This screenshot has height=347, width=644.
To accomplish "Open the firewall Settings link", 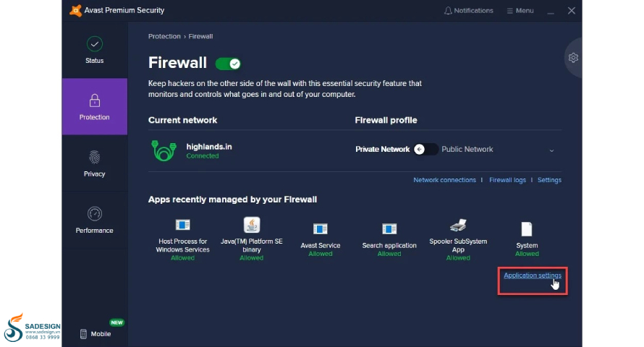I will pyautogui.click(x=549, y=180).
